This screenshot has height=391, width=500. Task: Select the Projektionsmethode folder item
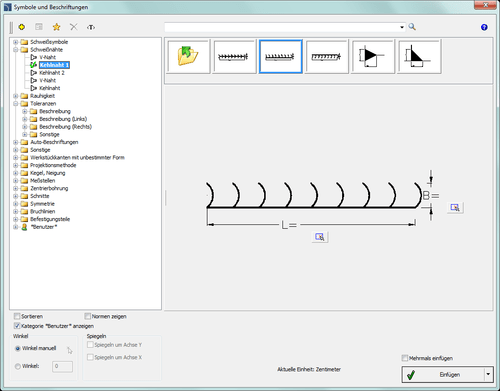click(53, 165)
